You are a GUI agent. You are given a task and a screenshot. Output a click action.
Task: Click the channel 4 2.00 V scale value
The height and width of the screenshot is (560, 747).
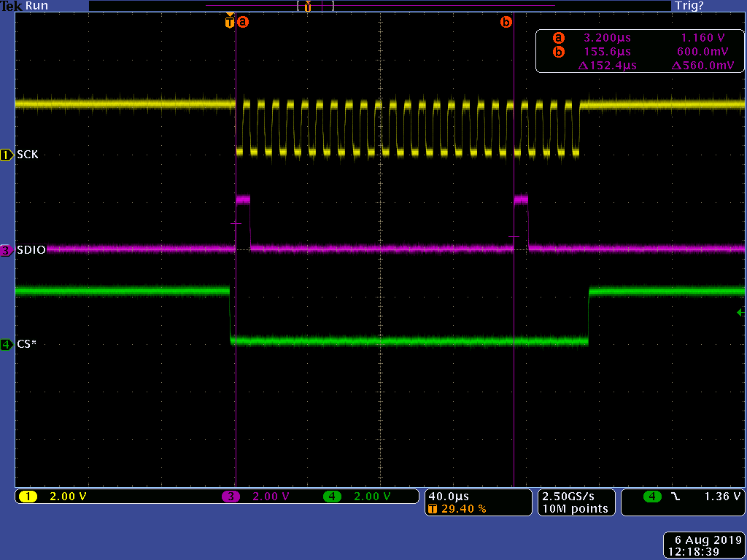pyautogui.click(x=372, y=497)
